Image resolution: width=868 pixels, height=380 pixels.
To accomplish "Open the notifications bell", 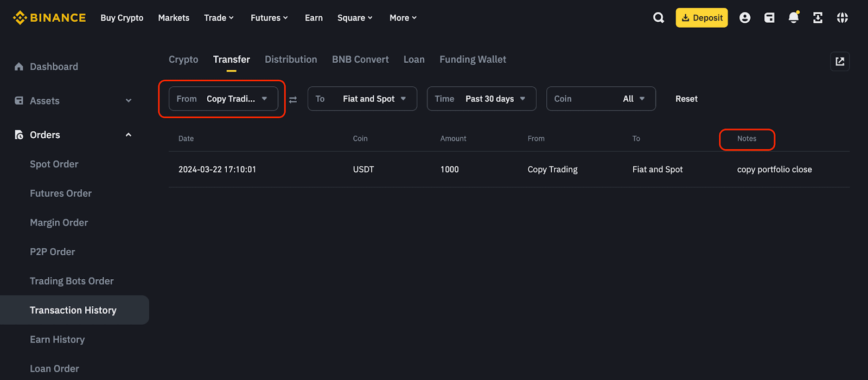I will (x=794, y=17).
